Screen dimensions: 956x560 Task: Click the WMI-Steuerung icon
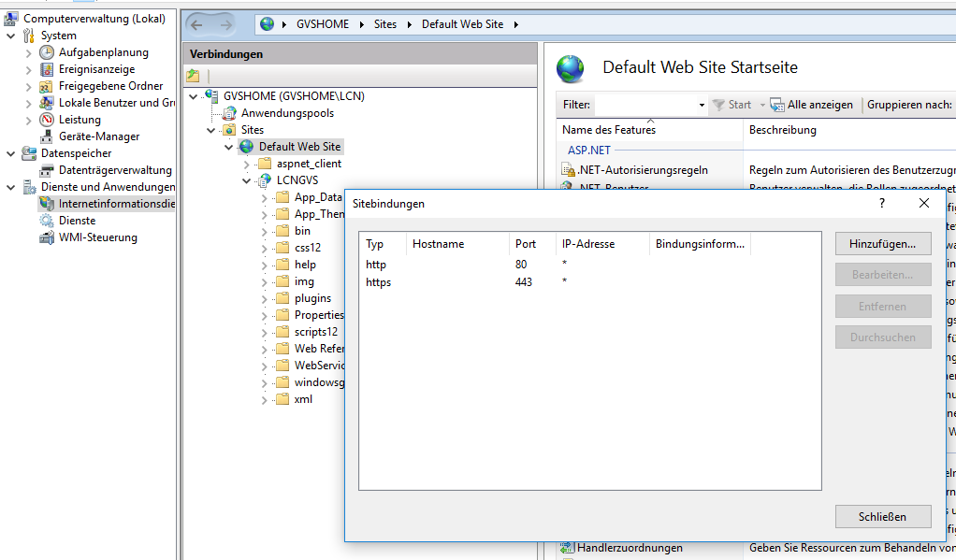tap(47, 237)
